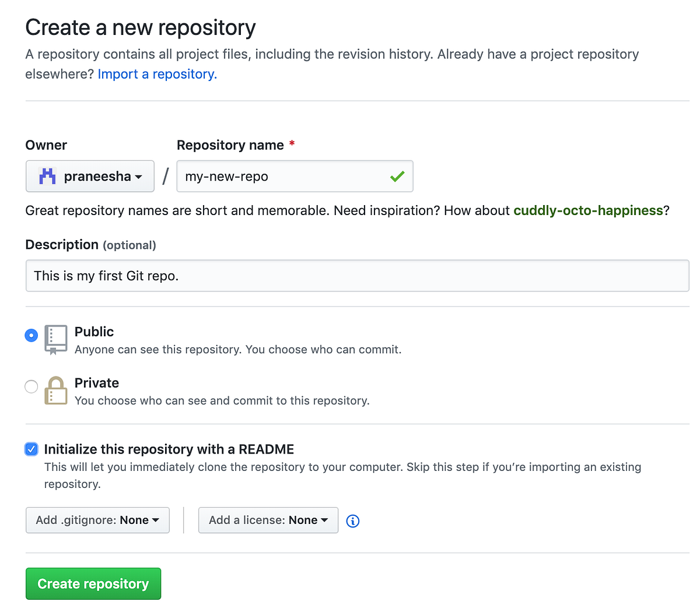Select the cuddly-octo-happiness name suggestion
Image resolution: width=700 pixels, height=612 pixels.
(x=588, y=210)
